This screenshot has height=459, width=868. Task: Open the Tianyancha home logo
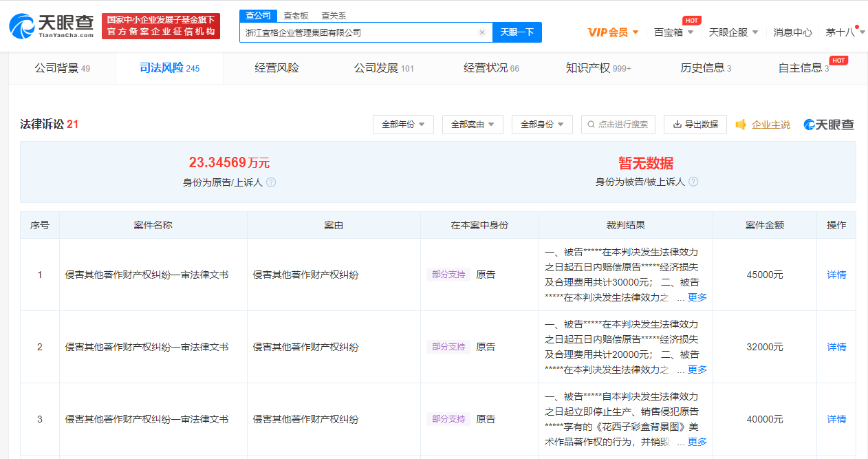click(52, 25)
